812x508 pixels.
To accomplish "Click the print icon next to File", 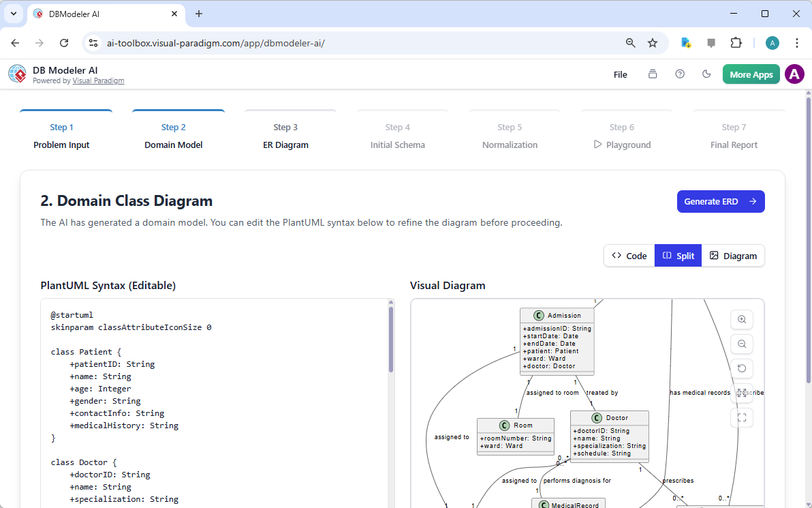I will point(652,74).
